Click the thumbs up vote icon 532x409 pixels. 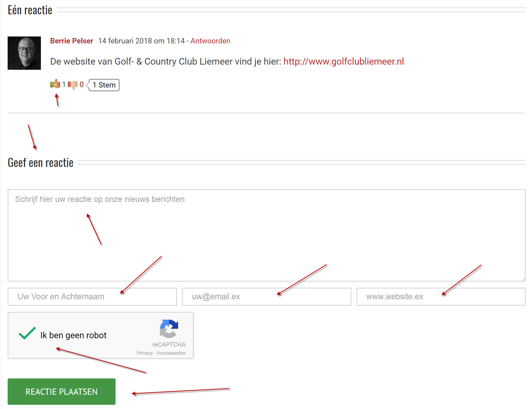[x=55, y=84]
